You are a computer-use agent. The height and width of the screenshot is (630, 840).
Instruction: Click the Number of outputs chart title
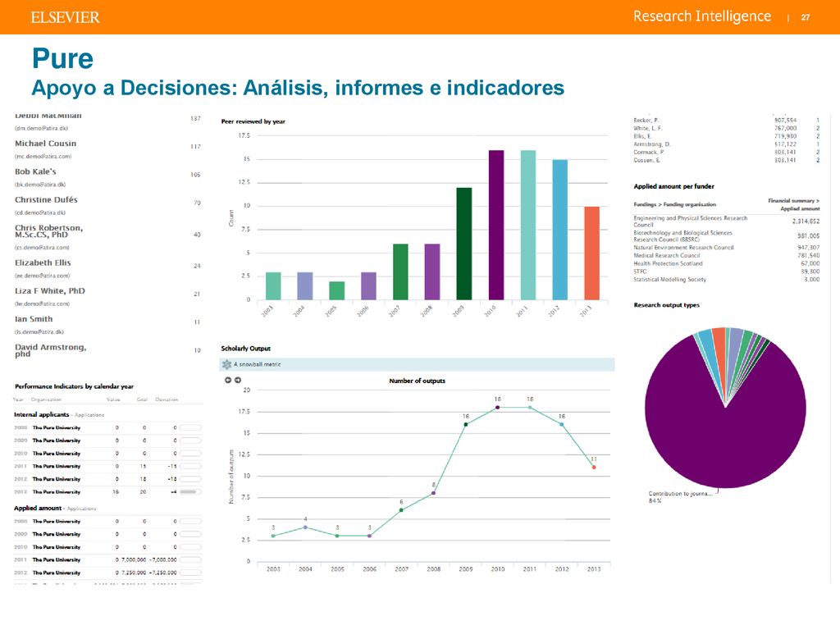tap(417, 381)
